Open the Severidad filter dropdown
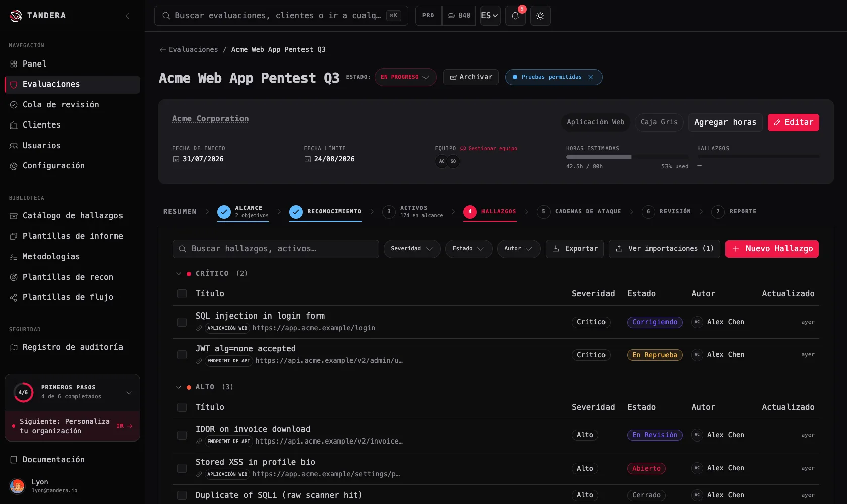Viewport: 847px width, 504px height. (x=412, y=249)
